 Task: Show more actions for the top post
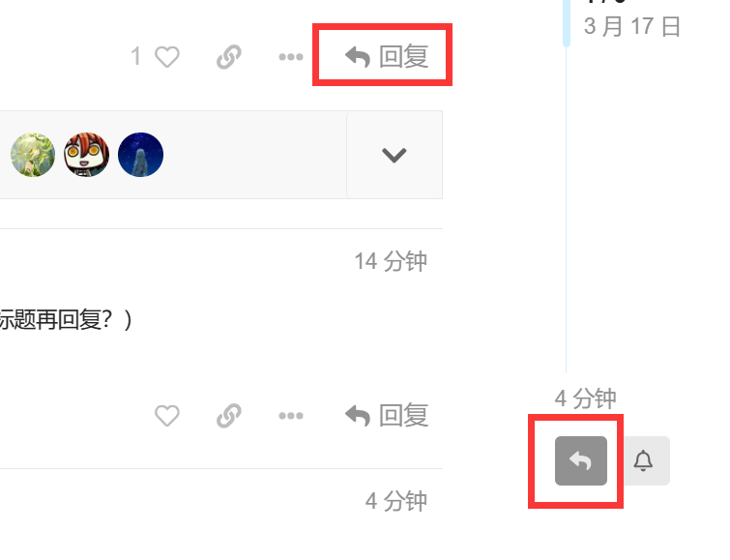click(x=291, y=57)
